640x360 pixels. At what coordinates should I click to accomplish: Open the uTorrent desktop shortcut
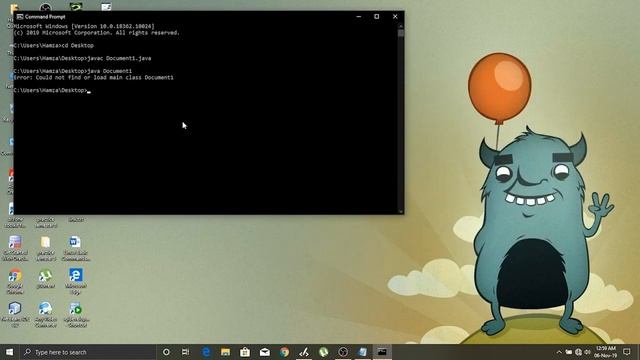click(x=45, y=276)
